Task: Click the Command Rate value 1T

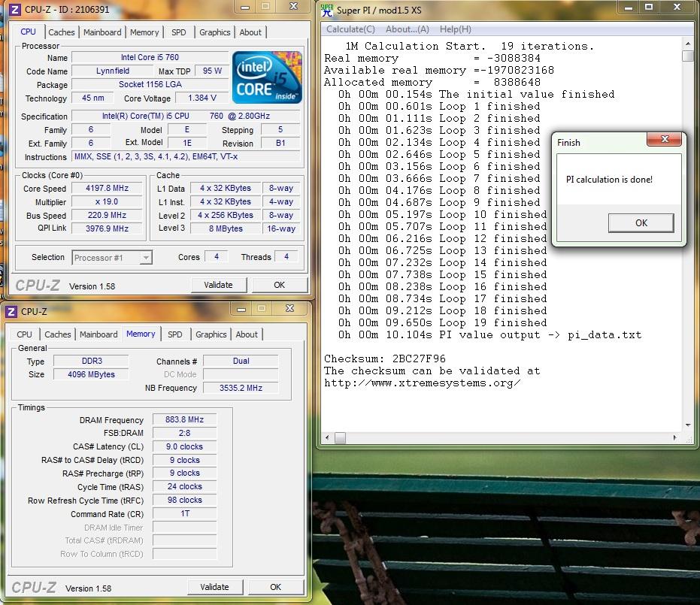Action: pos(184,513)
